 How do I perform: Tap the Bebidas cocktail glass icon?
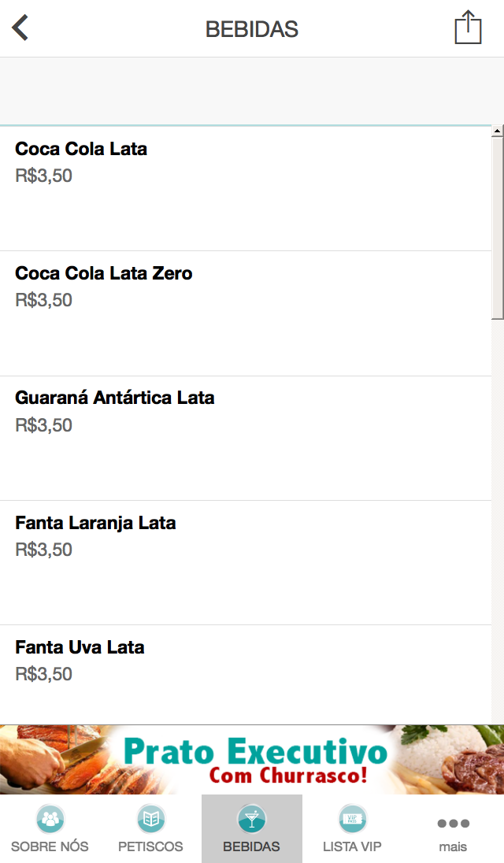[x=252, y=819]
